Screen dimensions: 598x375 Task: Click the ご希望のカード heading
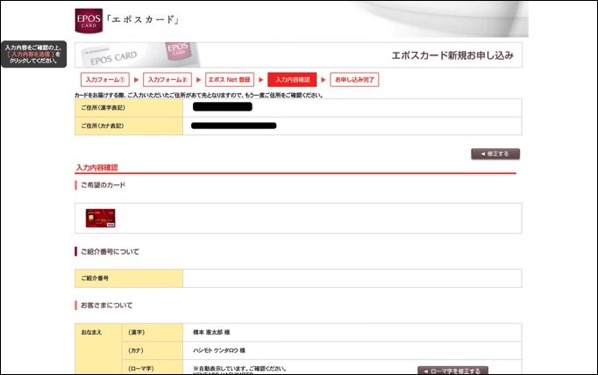click(103, 185)
